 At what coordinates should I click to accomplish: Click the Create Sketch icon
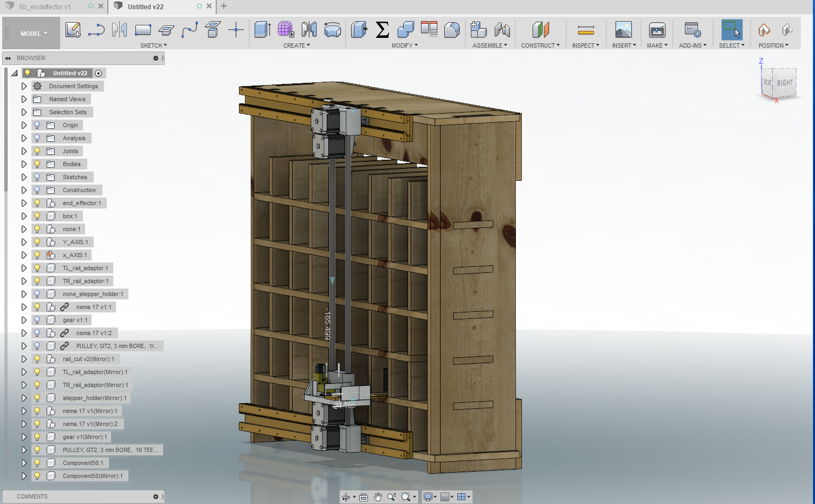pos(73,30)
